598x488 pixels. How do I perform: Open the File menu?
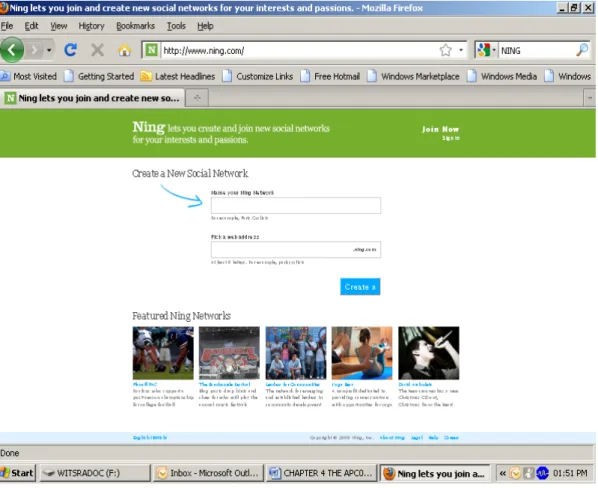coord(7,26)
